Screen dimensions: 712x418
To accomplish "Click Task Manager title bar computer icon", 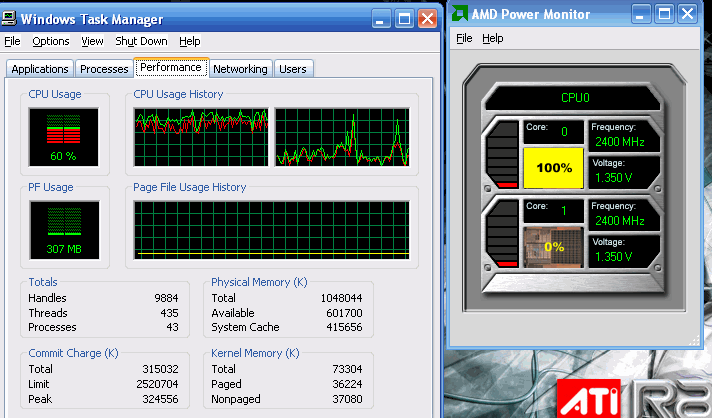I will click(x=9, y=18).
